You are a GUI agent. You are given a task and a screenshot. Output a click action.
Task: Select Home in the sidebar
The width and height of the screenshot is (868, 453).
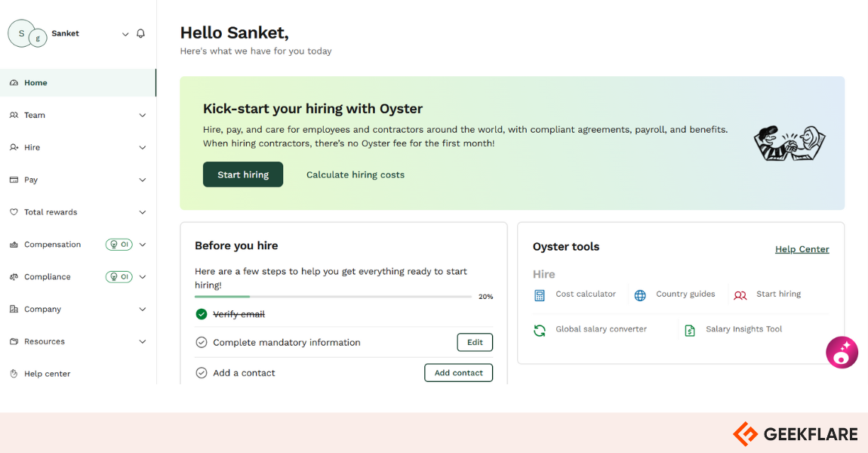[78, 82]
